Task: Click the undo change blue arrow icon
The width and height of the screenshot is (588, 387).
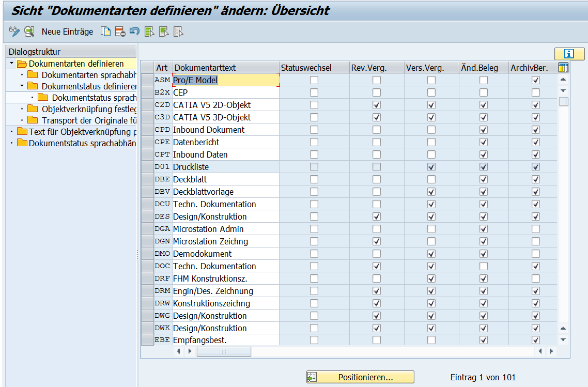Action: [135, 32]
